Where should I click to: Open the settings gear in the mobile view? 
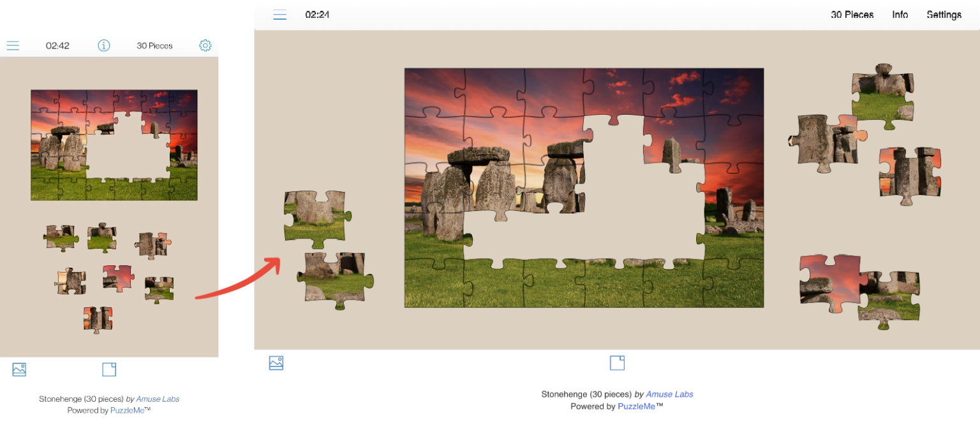pos(205,45)
